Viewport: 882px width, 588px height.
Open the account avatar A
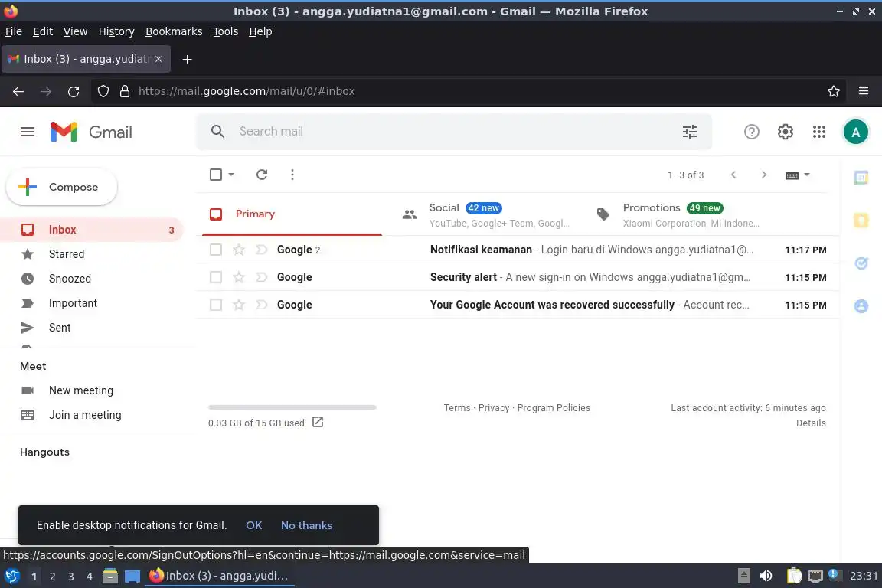pyautogui.click(x=855, y=132)
